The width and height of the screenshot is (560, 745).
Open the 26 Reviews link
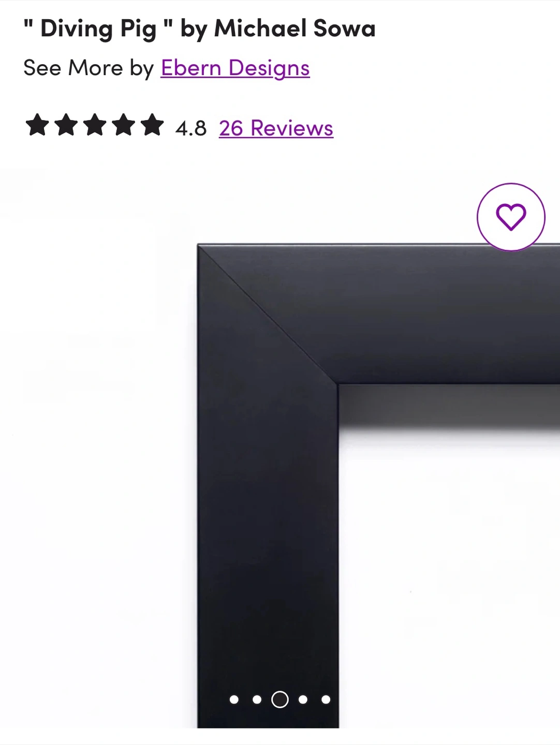coord(276,128)
